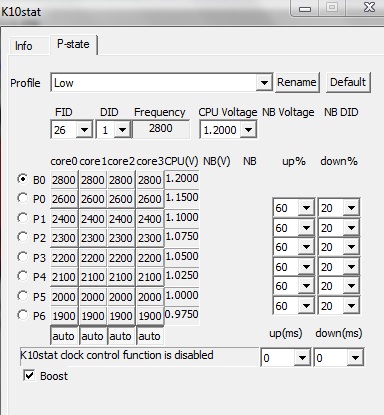Click core0 button for P3 showing 2200

(x=64, y=258)
